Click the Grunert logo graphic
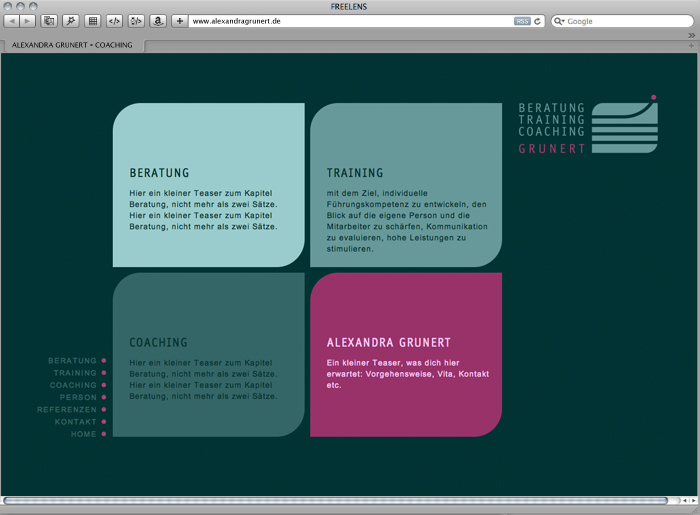 point(623,126)
